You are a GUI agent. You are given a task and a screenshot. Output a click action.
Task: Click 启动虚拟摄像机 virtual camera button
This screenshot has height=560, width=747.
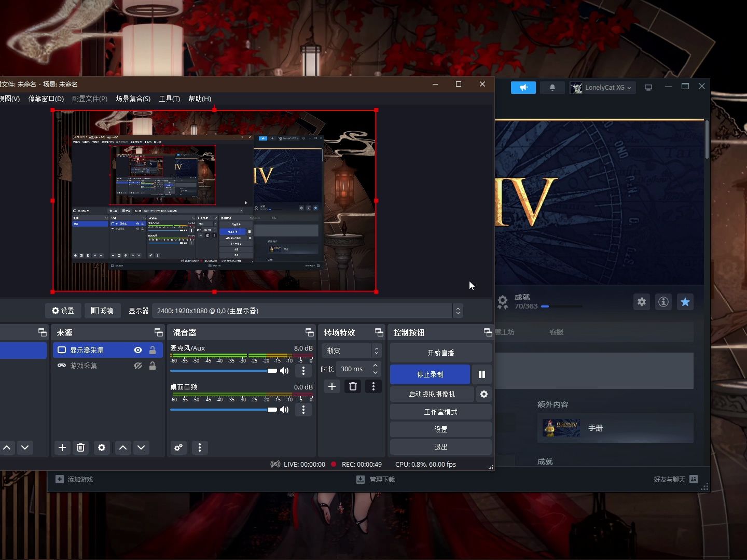pos(432,394)
